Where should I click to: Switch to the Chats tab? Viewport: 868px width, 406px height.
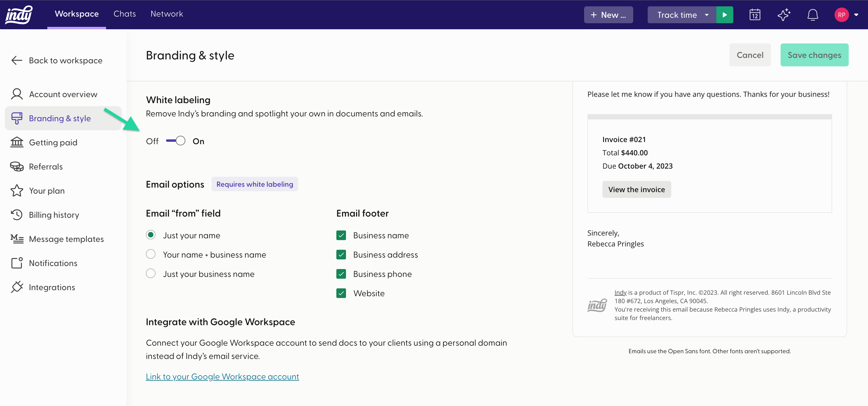(125, 14)
